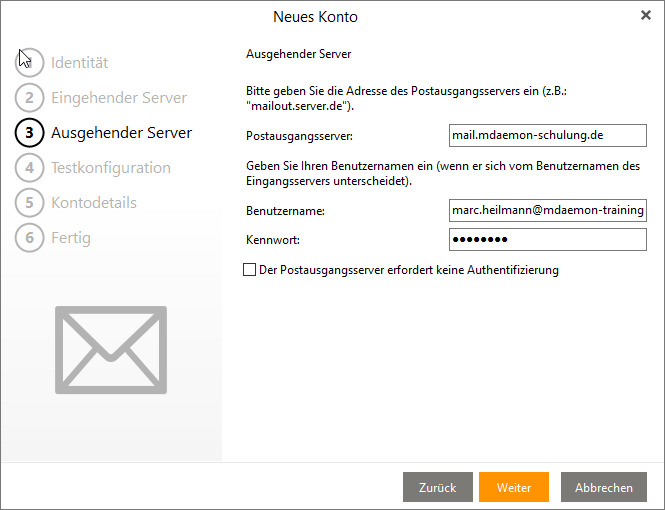665x510 pixels.
Task: Enable 'erfordert keine Authentifizierung' checkbox
Action: tap(250, 270)
